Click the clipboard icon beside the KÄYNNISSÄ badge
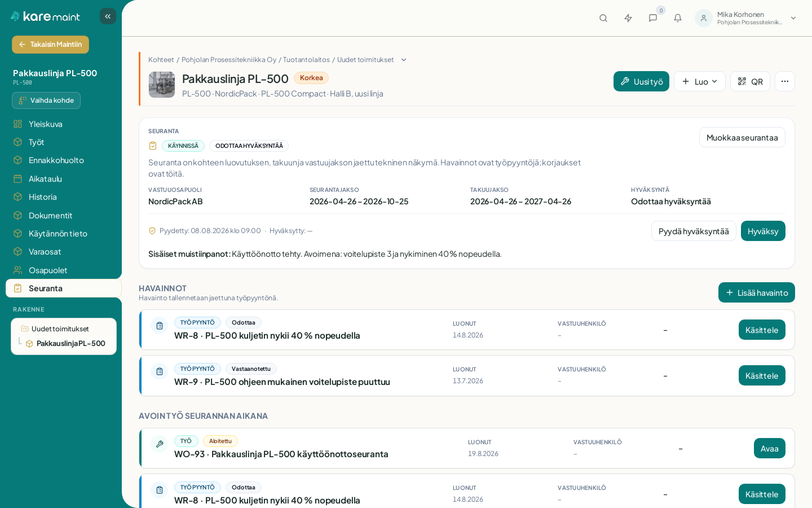Screen dimensions: 812x508 coord(153,146)
